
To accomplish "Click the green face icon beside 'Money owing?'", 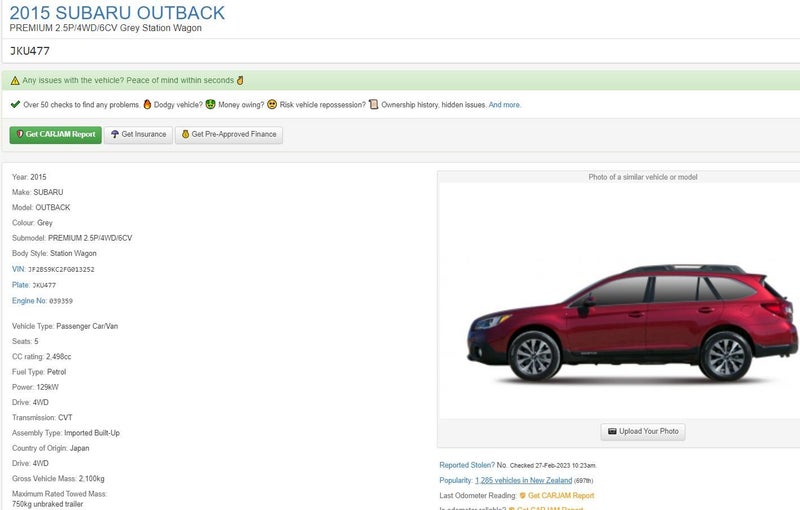I will (x=211, y=105).
